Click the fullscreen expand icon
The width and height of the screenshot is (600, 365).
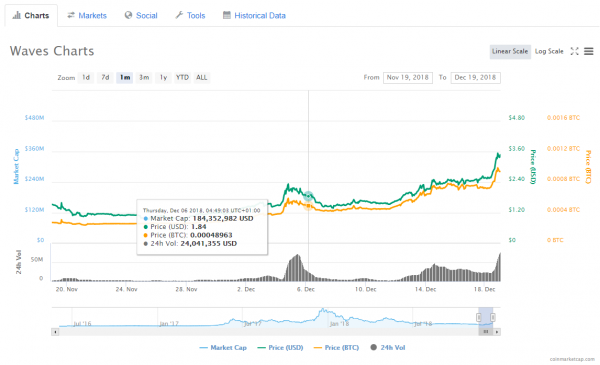pyautogui.click(x=574, y=51)
